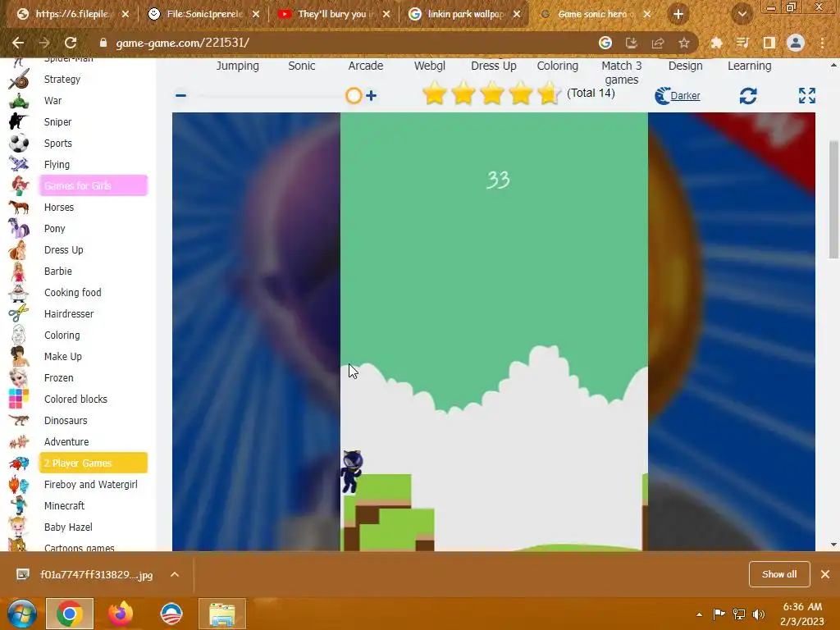
Task: Click the colored blocks icon
Action: point(19,399)
